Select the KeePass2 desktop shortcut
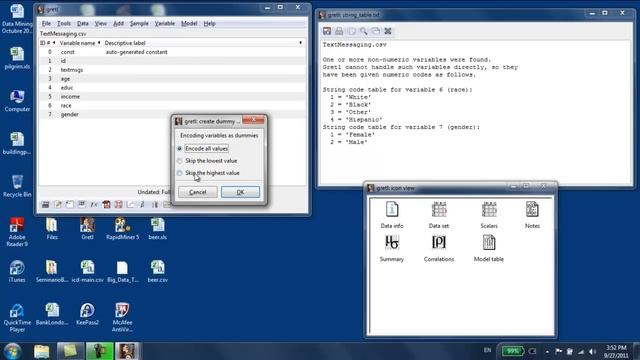This screenshot has height=360, width=640. pyautogui.click(x=87, y=314)
